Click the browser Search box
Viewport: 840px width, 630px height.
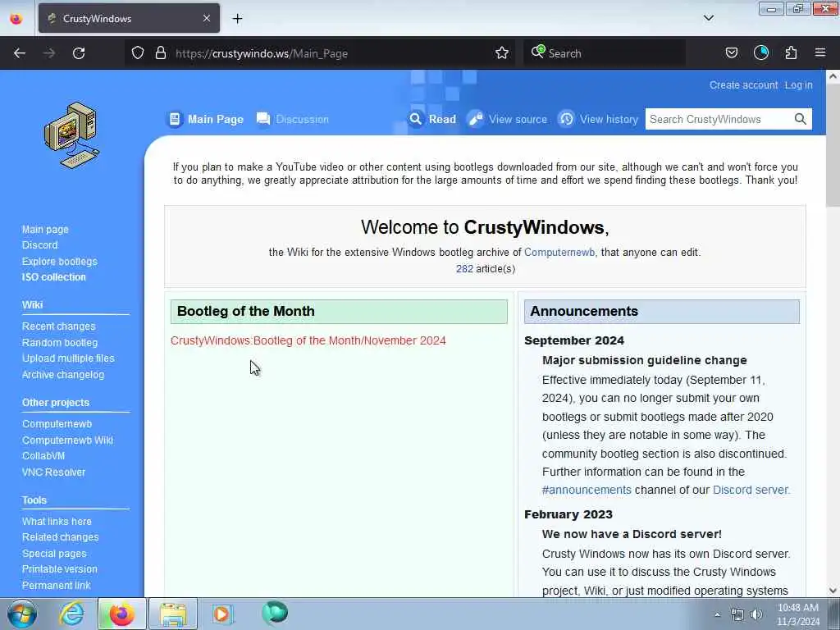(605, 53)
